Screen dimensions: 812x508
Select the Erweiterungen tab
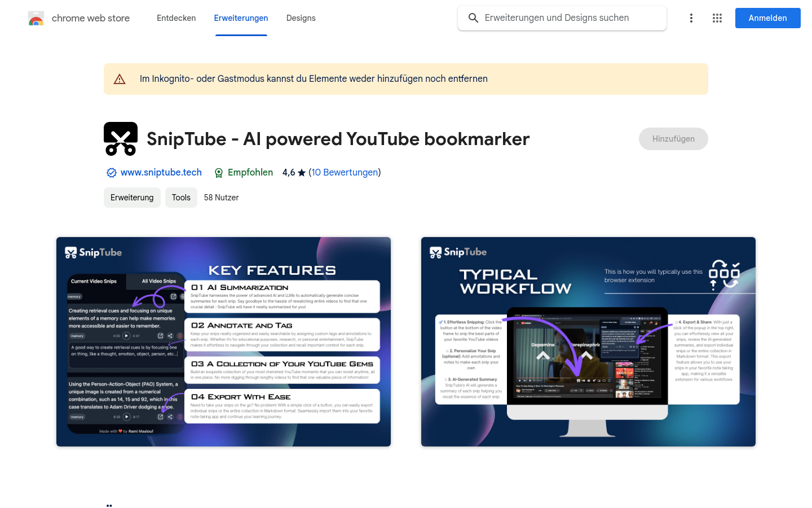click(241, 18)
